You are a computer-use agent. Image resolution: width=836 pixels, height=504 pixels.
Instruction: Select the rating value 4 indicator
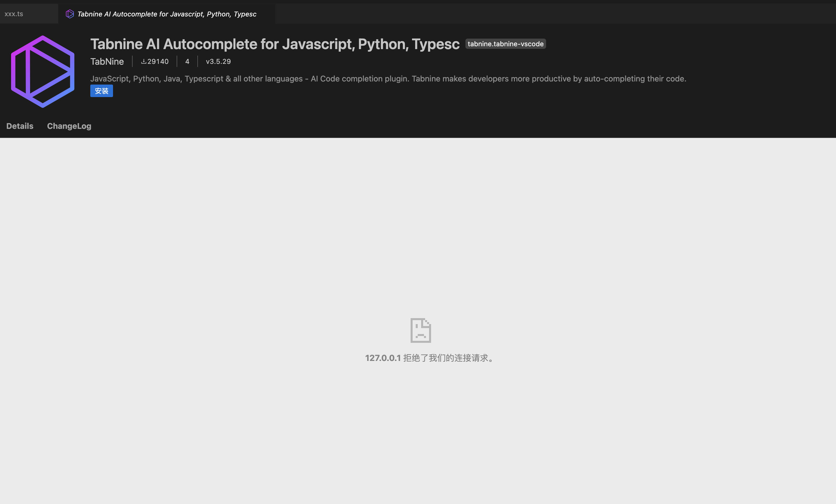[187, 61]
